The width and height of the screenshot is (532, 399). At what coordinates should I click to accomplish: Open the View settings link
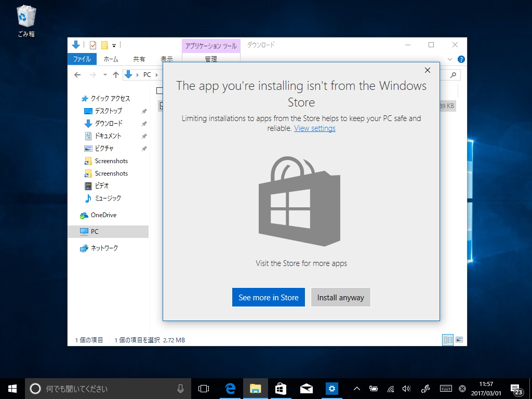click(x=314, y=128)
